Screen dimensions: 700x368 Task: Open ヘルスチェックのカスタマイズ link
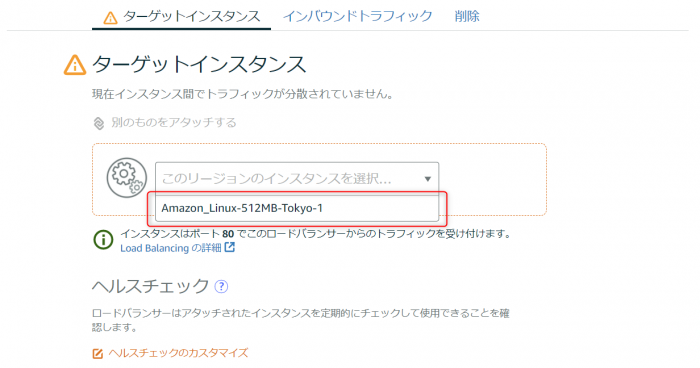click(x=178, y=353)
